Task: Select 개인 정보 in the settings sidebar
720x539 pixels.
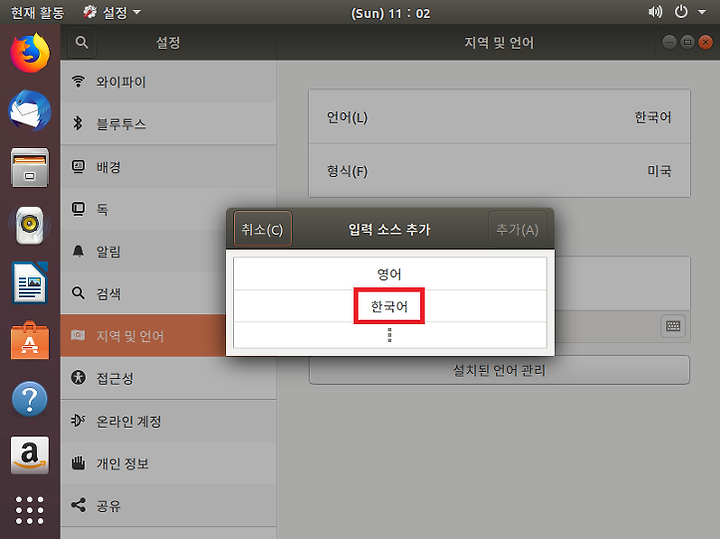Action: point(169,463)
